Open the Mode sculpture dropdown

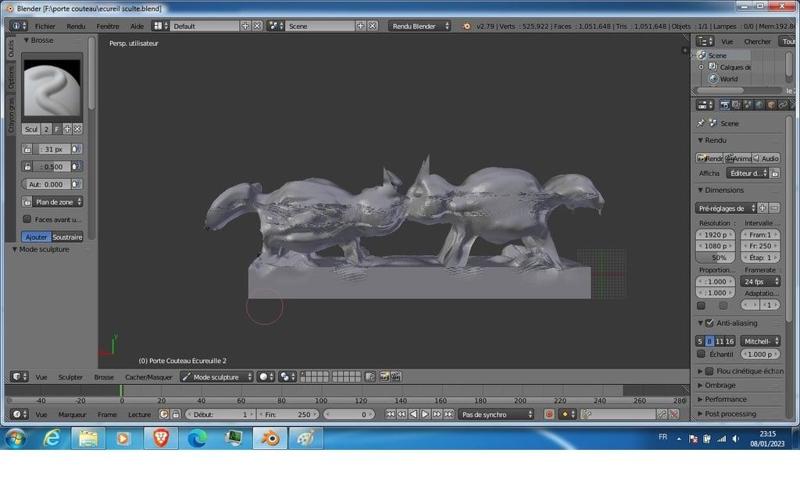pyautogui.click(x=215, y=377)
